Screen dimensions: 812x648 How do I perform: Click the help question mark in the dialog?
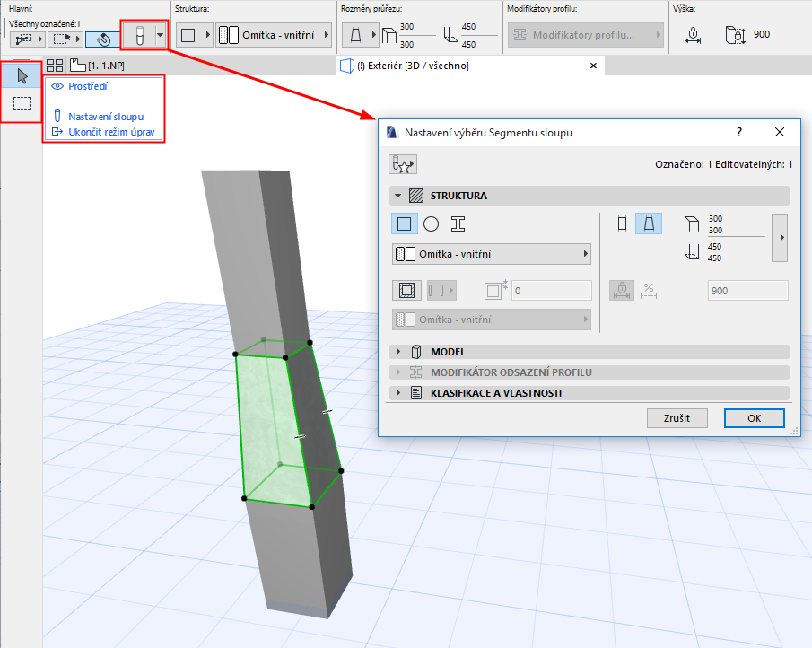coord(739,132)
